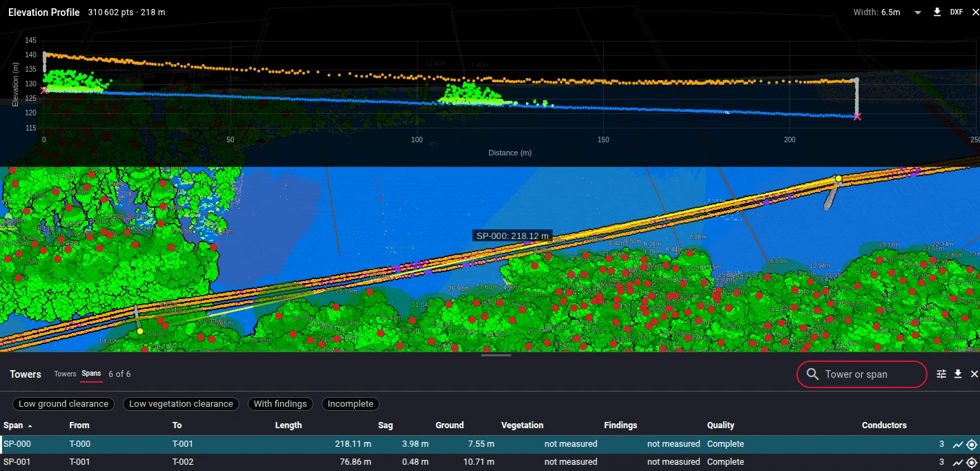This screenshot has height=471, width=980.
Task: Sort by Quality column header
Action: [721, 425]
